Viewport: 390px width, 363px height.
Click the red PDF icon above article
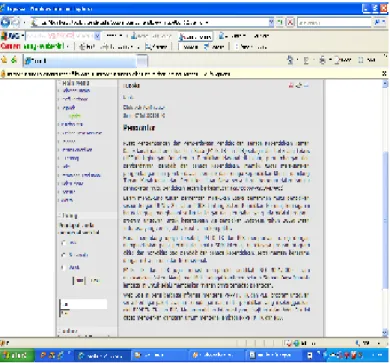point(291,86)
